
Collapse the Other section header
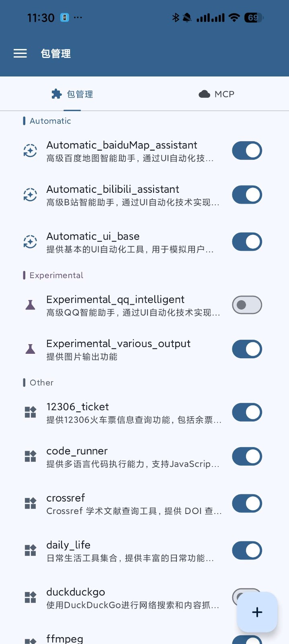(41, 382)
